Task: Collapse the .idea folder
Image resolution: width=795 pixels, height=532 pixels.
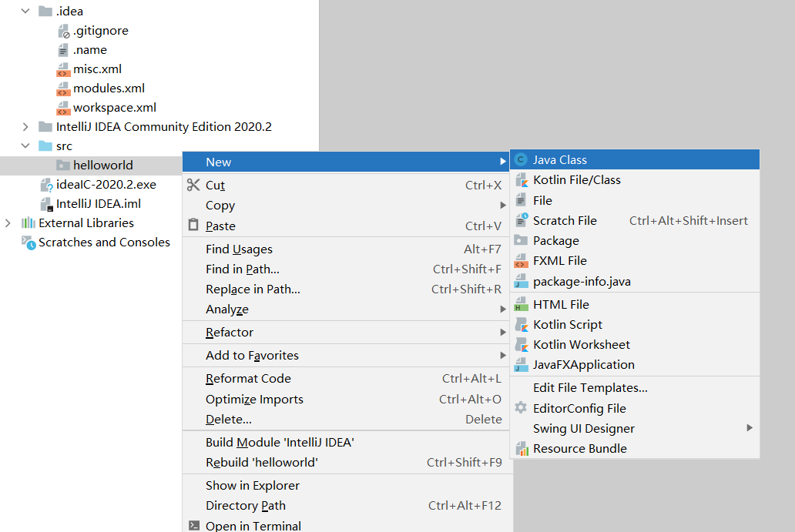Action: tap(23, 11)
